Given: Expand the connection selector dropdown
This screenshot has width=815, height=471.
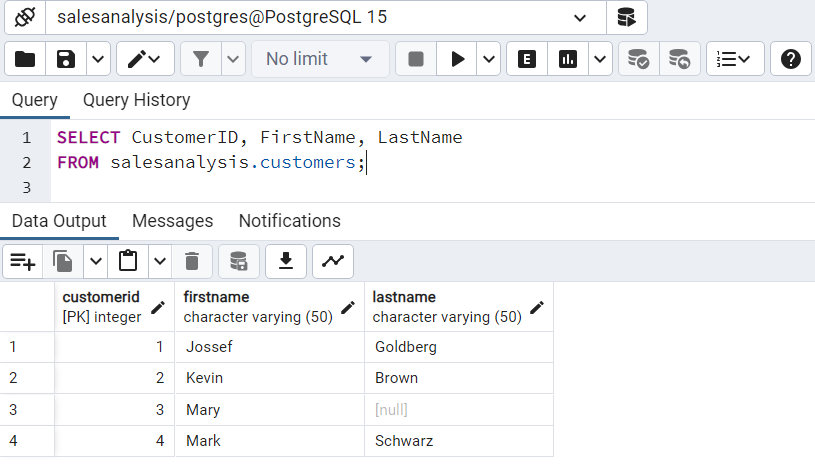Looking at the screenshot, I should 580,17.
